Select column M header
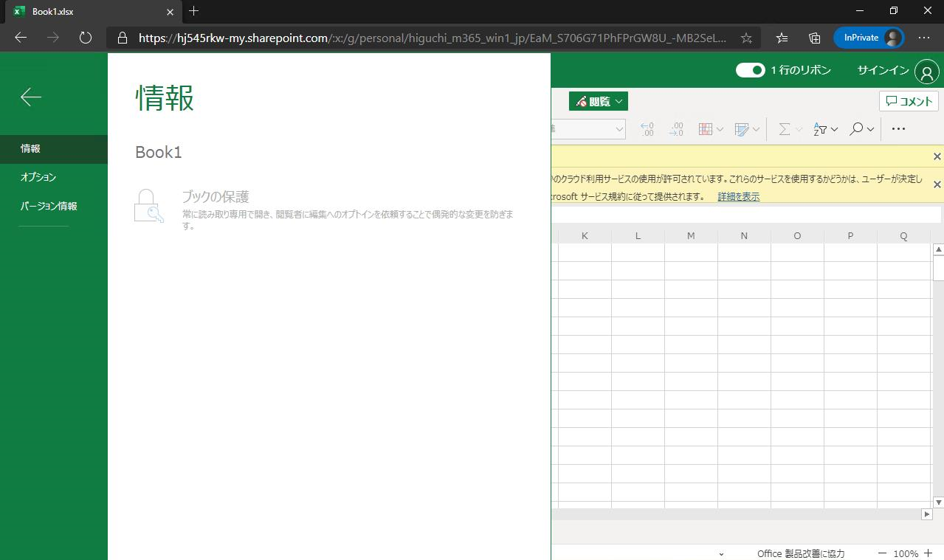The width and height of the screenshot is (944, 560). tap(691, 235)
